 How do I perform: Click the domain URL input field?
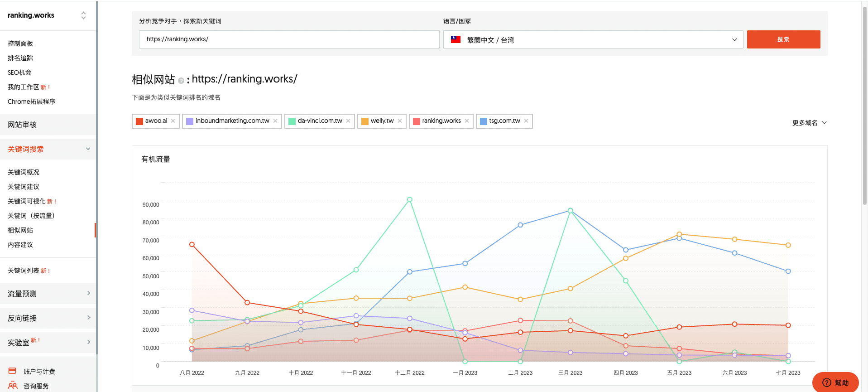coord(289,39)
